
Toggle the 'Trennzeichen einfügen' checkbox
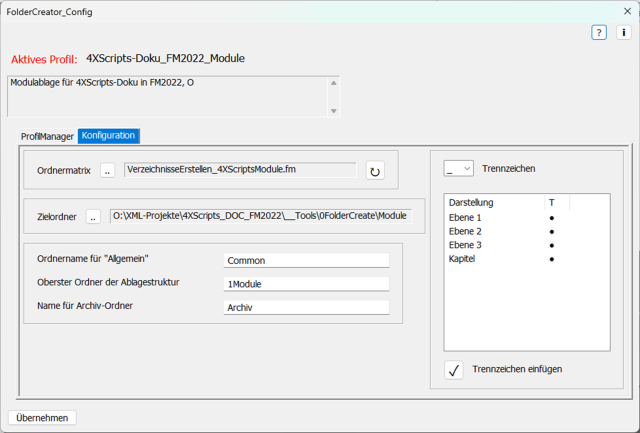tap(454, 369)
